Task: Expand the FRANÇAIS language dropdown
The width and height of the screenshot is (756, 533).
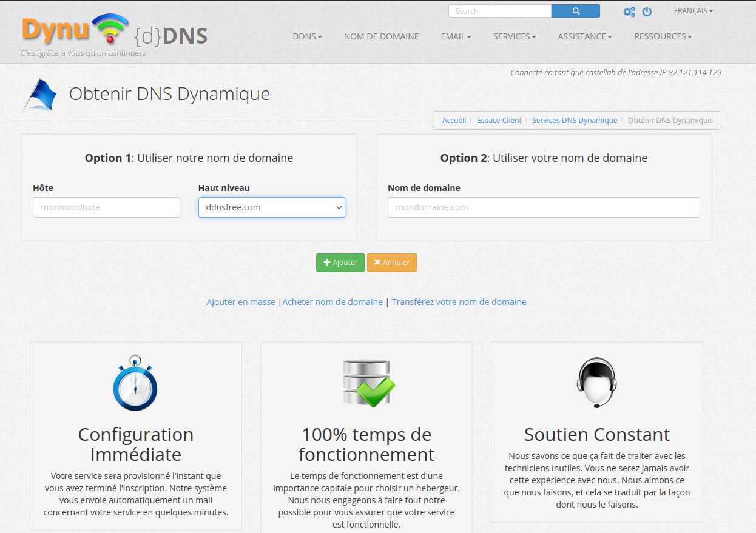Action: click(x=693, y=11)
